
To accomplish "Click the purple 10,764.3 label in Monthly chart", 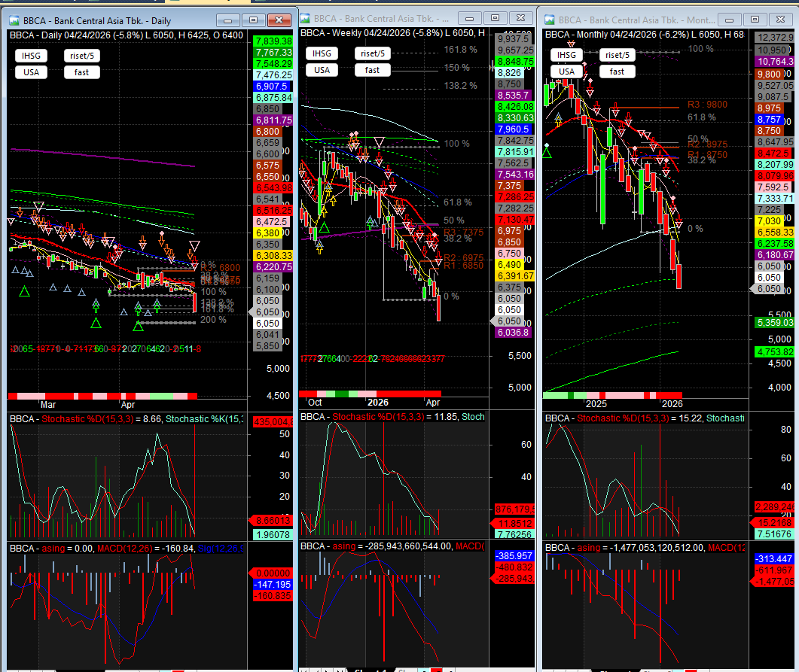I will tap(775, 61).
